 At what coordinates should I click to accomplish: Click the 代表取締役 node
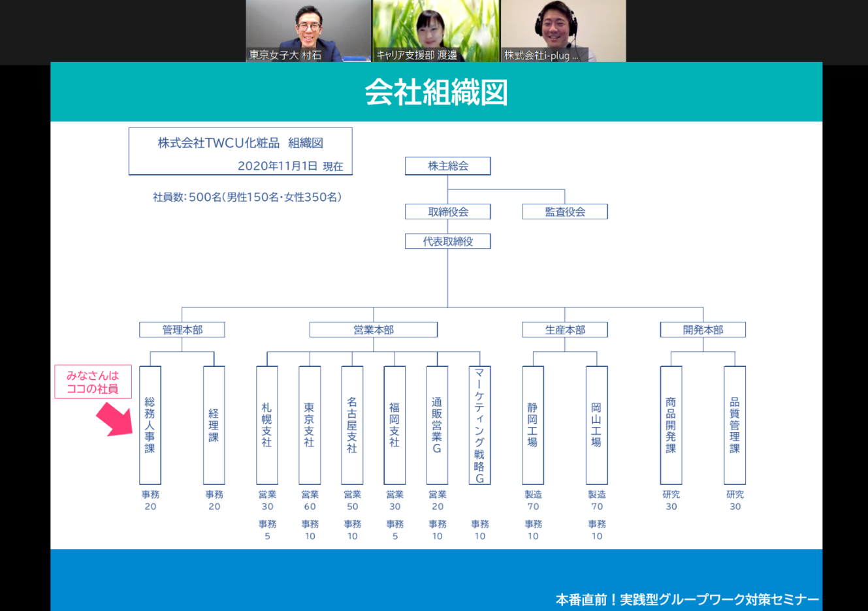[447, 241]
